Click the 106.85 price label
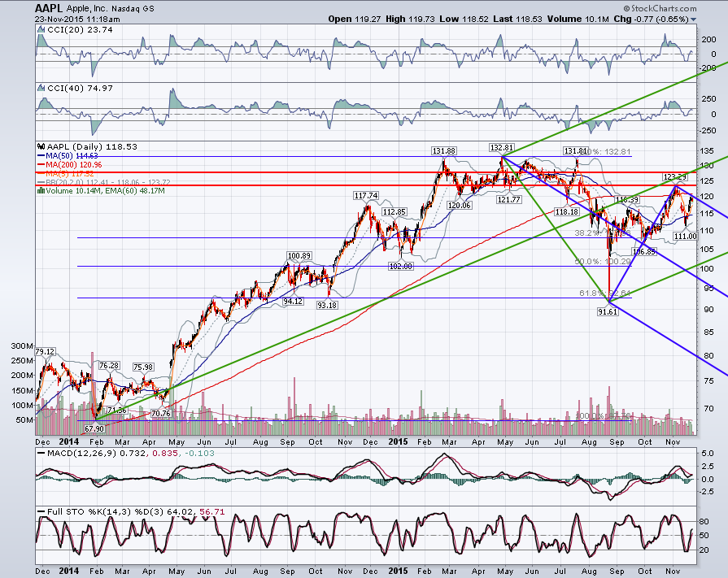 click(x=644, y=251)
